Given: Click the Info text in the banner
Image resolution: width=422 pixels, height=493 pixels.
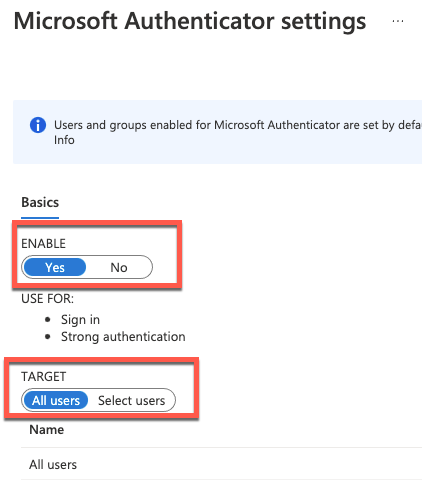Looking at the screenshot, I should tap(64, 140).
